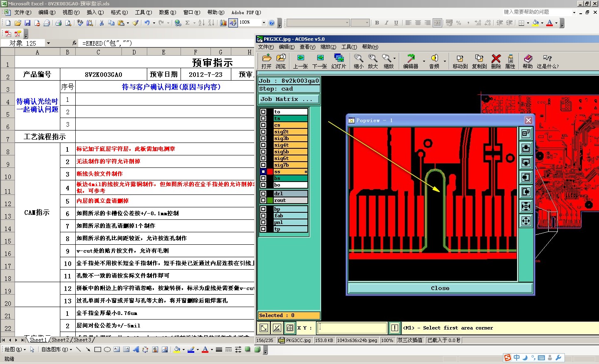Select the Rectangle drawing tool
599x364 pixels.
tap(98, 349)
